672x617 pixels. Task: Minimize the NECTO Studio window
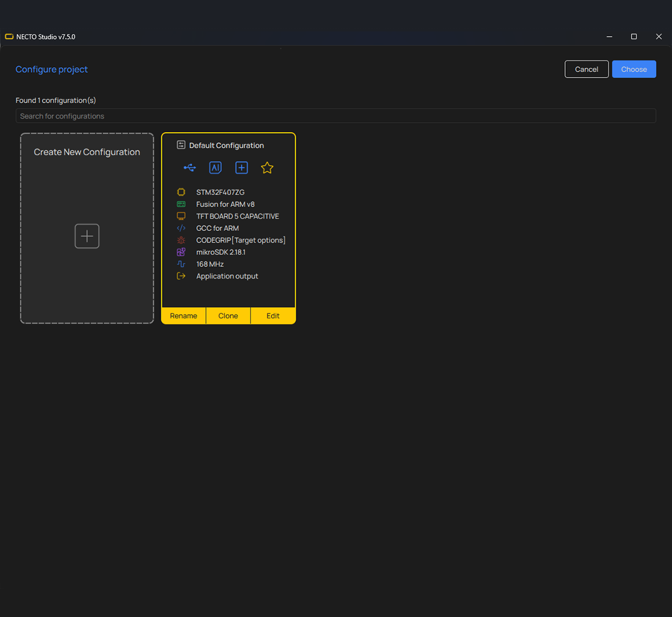coord(609,37)
